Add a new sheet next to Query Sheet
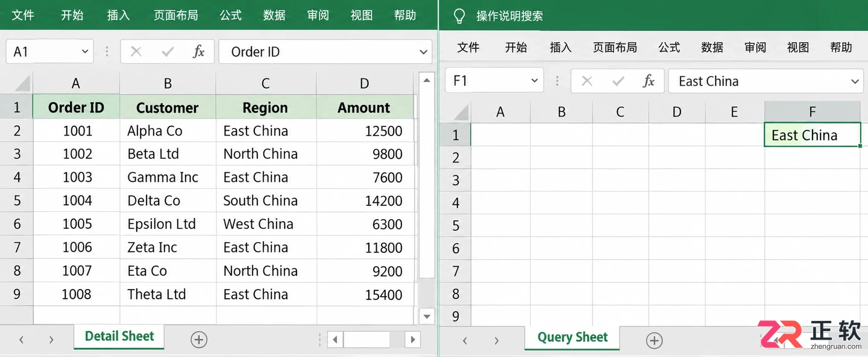 click(654, 341)
